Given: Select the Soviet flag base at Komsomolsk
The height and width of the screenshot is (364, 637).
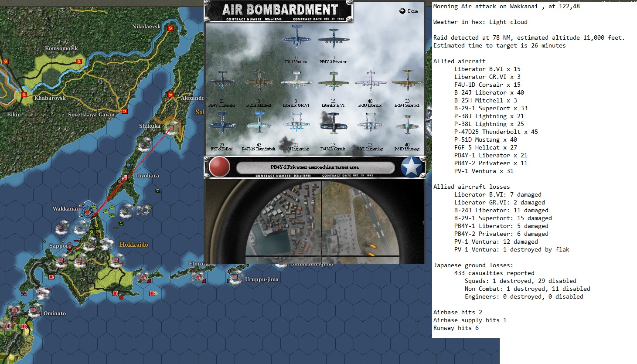Looking at the screenshot, I should click(x=79, y=61).
